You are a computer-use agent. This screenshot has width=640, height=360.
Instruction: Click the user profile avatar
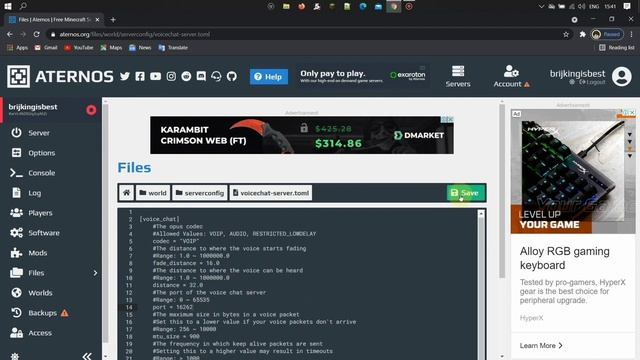click(622, 76)
